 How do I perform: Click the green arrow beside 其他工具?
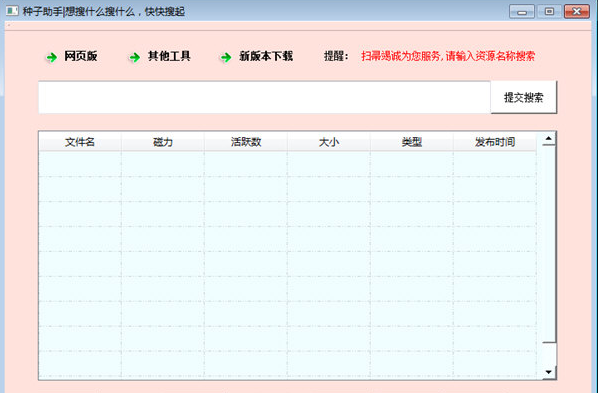(135, 58)
